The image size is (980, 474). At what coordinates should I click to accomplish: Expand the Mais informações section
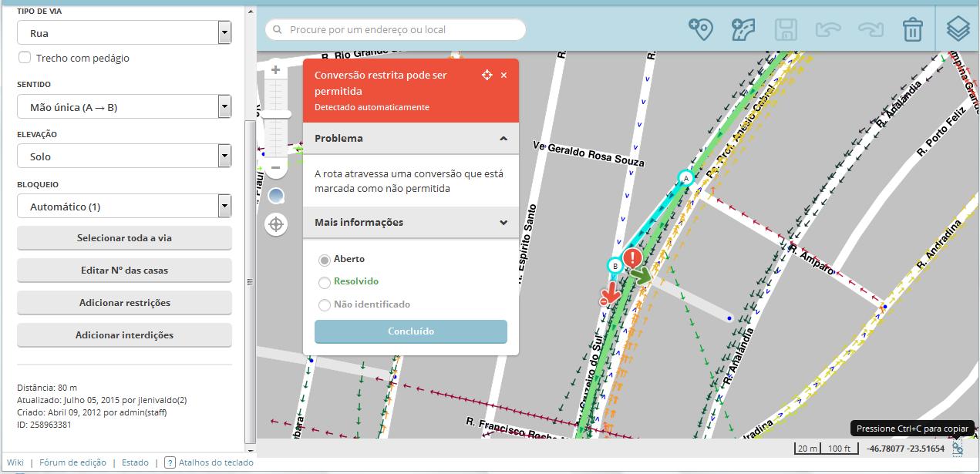pyautogui.click(x=410, y=223)
